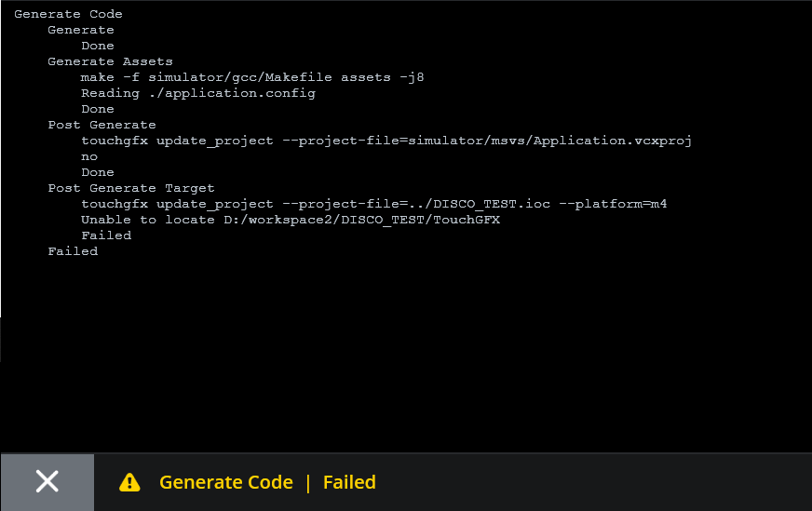The width and height of the screenshot is (812, 511).
Task: Click the Application.vcxproj update_project command line
Action: click(386, 141)
